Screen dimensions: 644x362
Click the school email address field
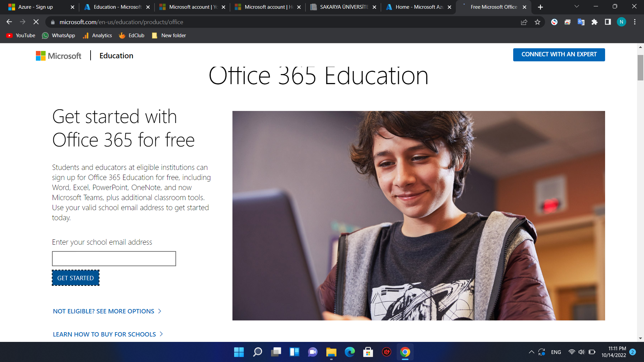coord(114,259)
